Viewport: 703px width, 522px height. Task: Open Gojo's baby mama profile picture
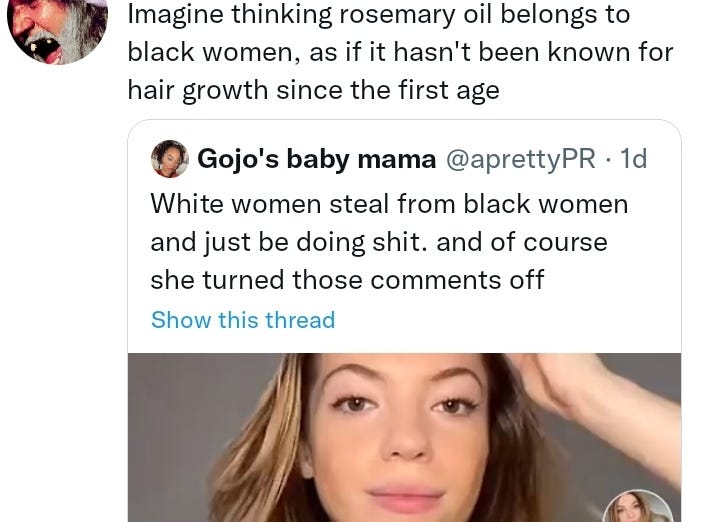(x=169, y=159)
